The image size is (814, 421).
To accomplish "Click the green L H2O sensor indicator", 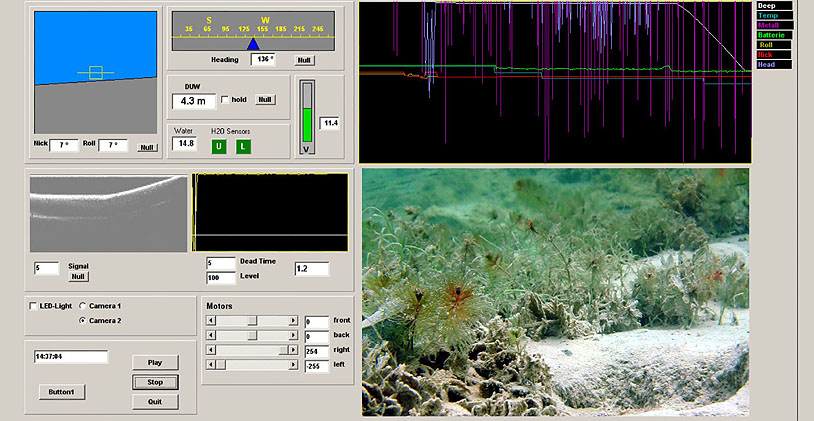I will (243, 146).
